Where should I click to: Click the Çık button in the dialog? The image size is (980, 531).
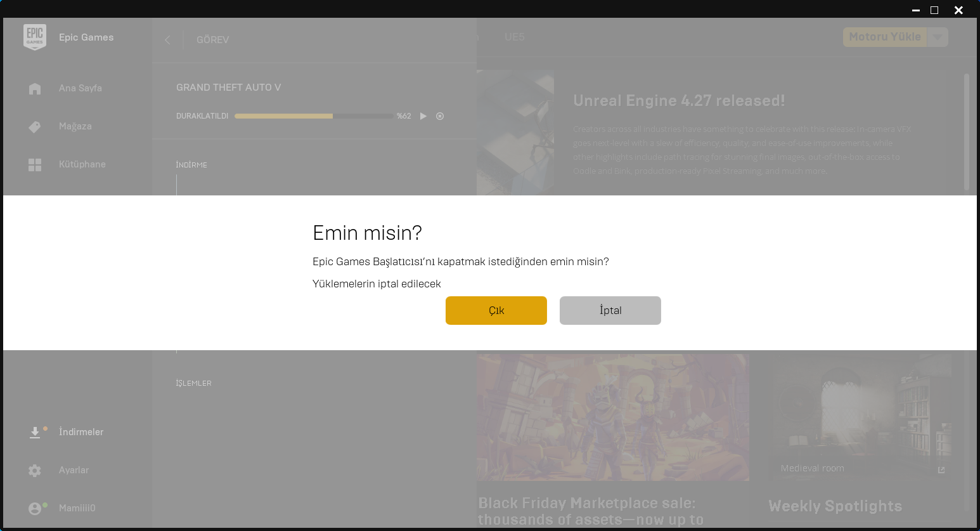click(496, 310)
